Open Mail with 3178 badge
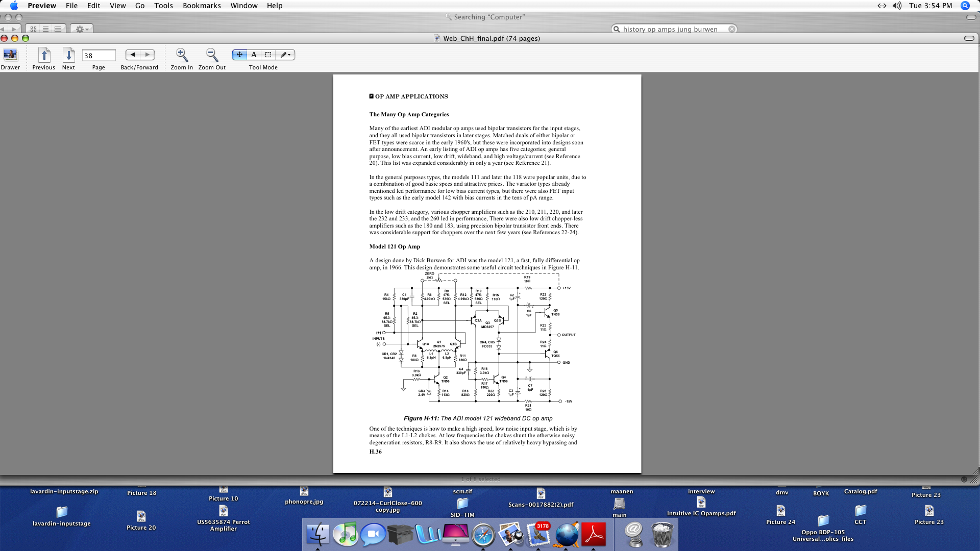This screenshot has width=980, height=551. click(538, 534)
